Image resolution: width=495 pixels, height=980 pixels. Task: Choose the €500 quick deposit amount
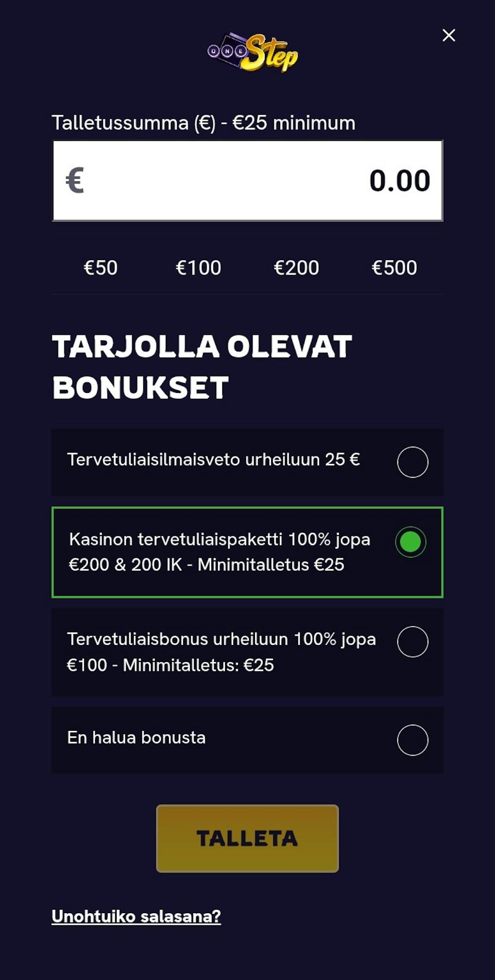(394, 268)
